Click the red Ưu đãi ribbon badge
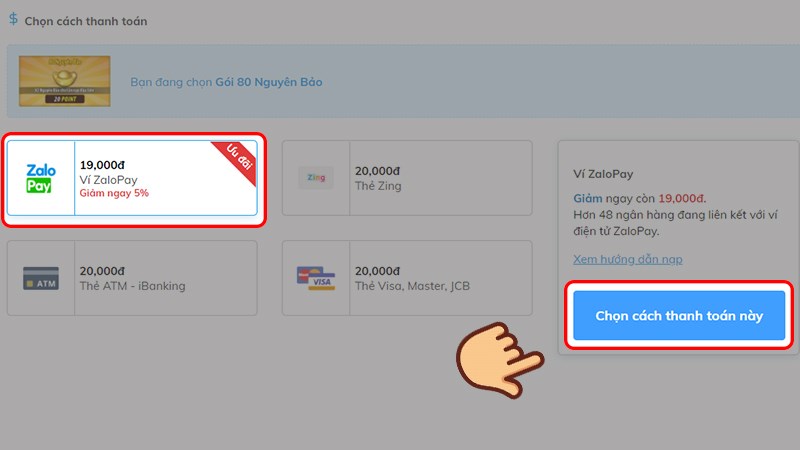This screenshot has width=800, height=450. (x=236, y=161)
